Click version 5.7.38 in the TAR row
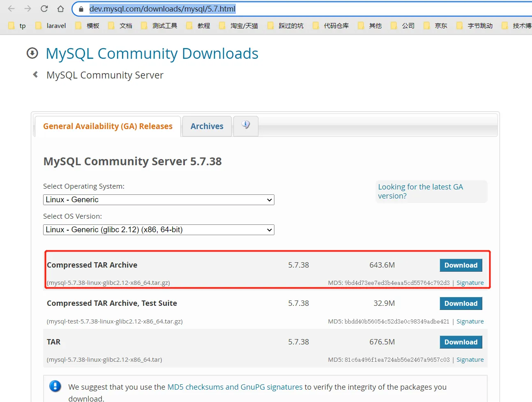Screen dimensions: 532x402 [299, 342]
